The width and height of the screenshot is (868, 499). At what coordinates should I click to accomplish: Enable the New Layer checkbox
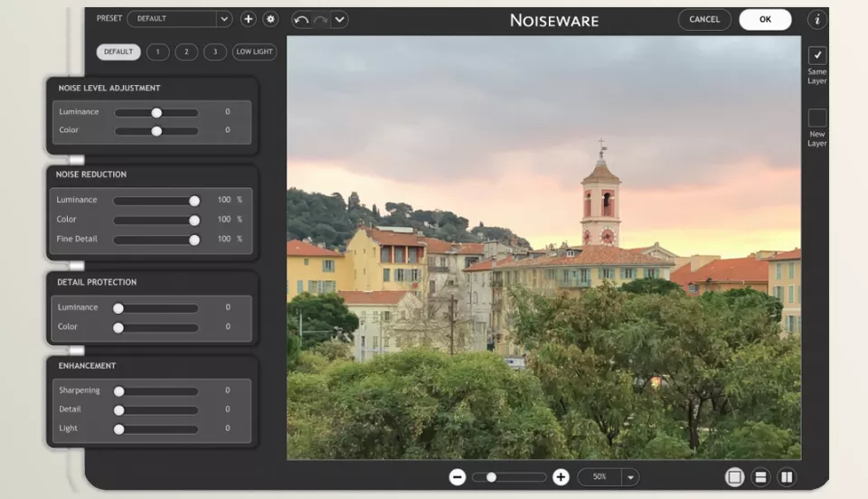(x=817, y=118)
